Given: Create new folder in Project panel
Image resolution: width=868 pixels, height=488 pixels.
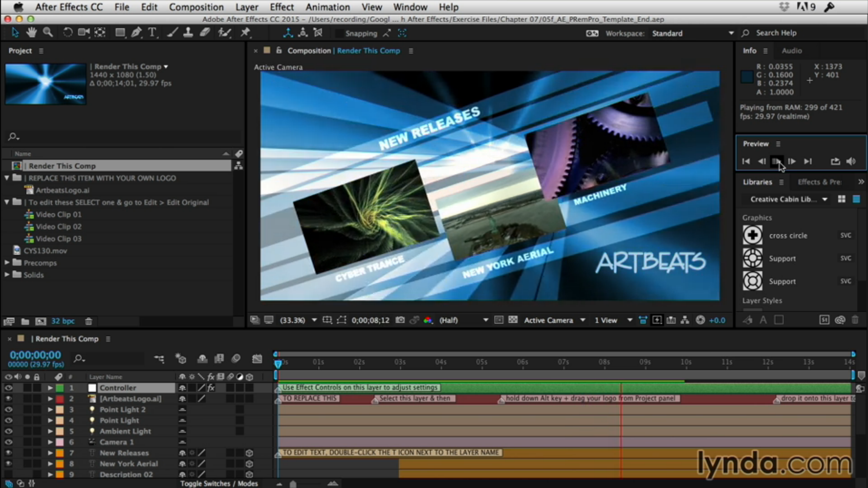Looking at the screenshot, I should click(x=25, y=321).
